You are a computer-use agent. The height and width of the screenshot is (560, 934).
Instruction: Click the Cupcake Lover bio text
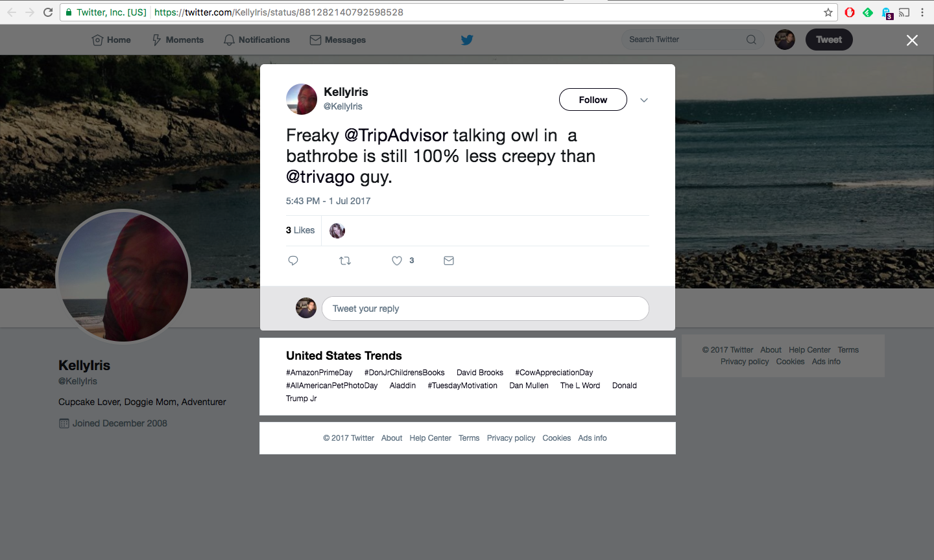pyautogui.click(x=142, y=402)
